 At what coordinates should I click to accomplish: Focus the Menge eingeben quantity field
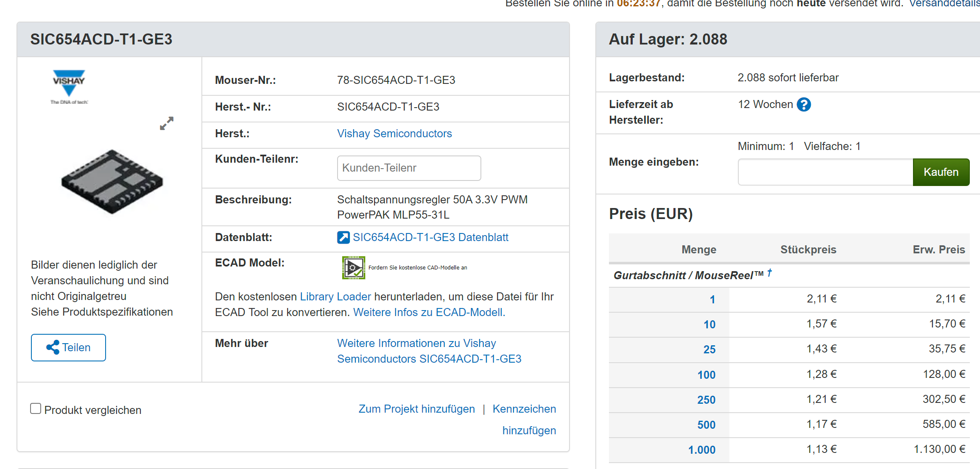pos(825,172)
